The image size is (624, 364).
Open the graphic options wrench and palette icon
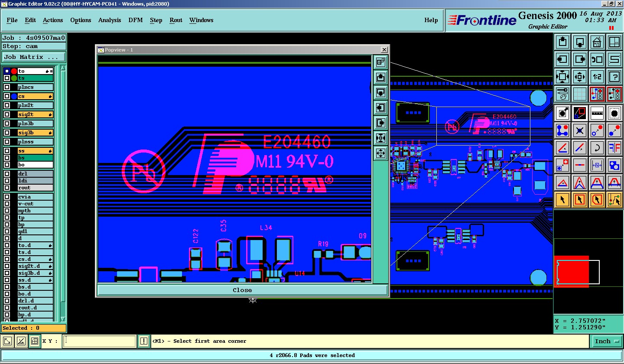562,94
